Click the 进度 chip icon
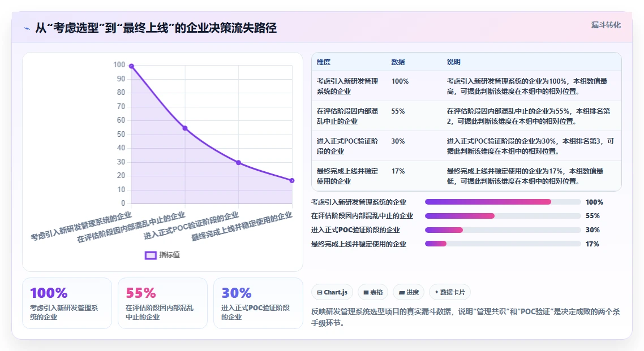 (x=402, y=293)
